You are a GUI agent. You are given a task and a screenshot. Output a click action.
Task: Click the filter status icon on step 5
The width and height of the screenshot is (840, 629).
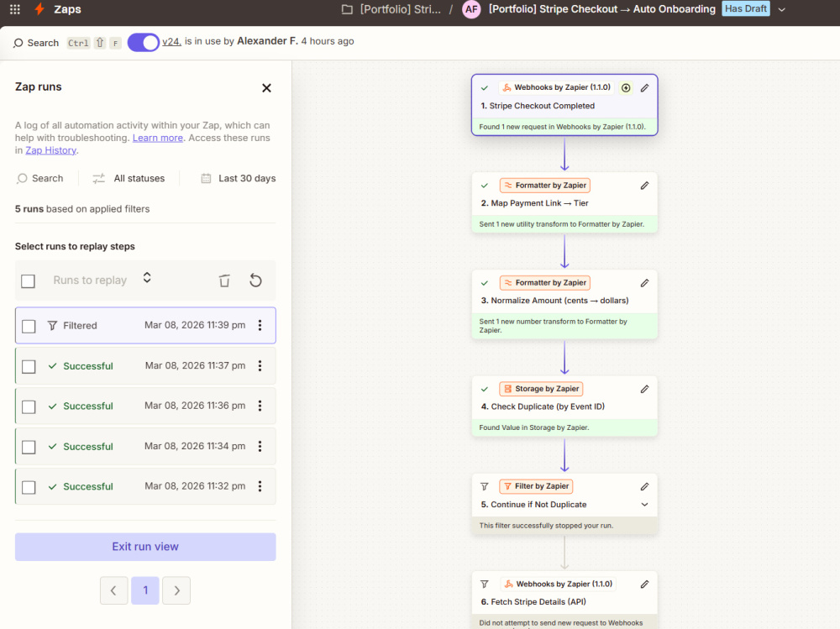(485, 486)
